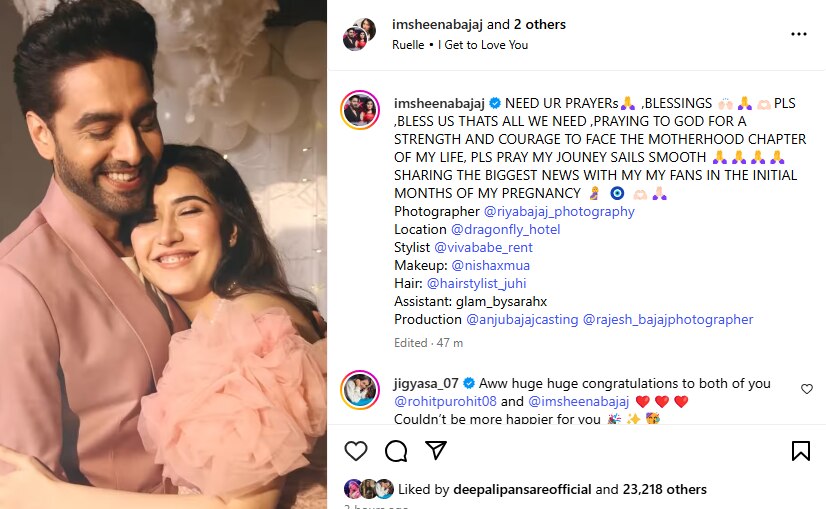Show the 2 others collaborators
826x509 pixels.
tap(540, 24)
